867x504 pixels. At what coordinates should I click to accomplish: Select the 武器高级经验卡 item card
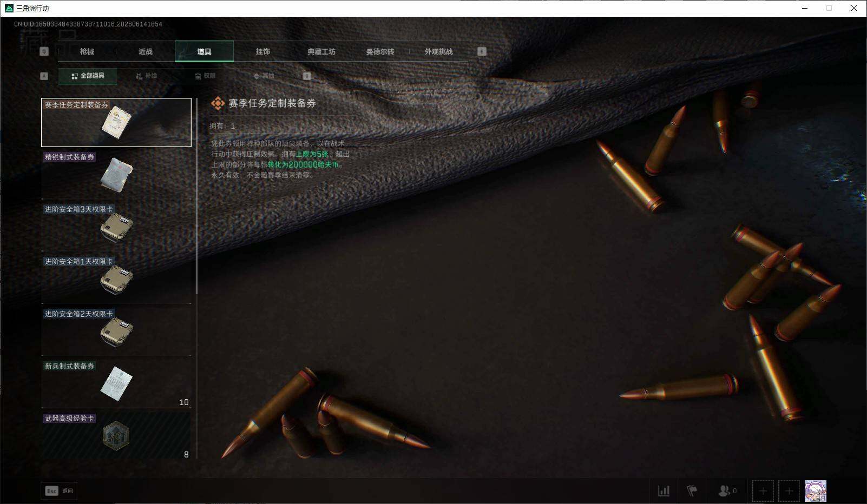[116, 436]
